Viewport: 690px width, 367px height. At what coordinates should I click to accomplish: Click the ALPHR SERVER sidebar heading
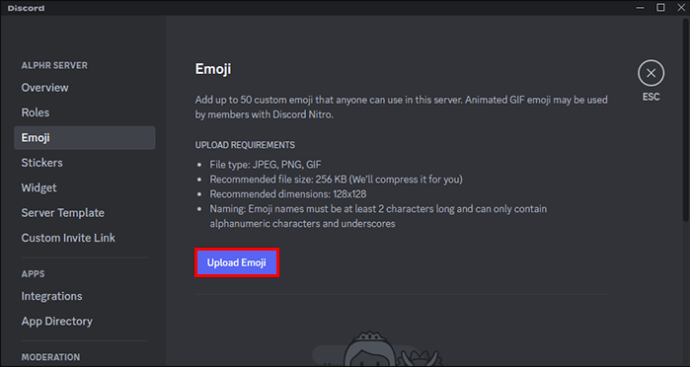pos(55,66)
